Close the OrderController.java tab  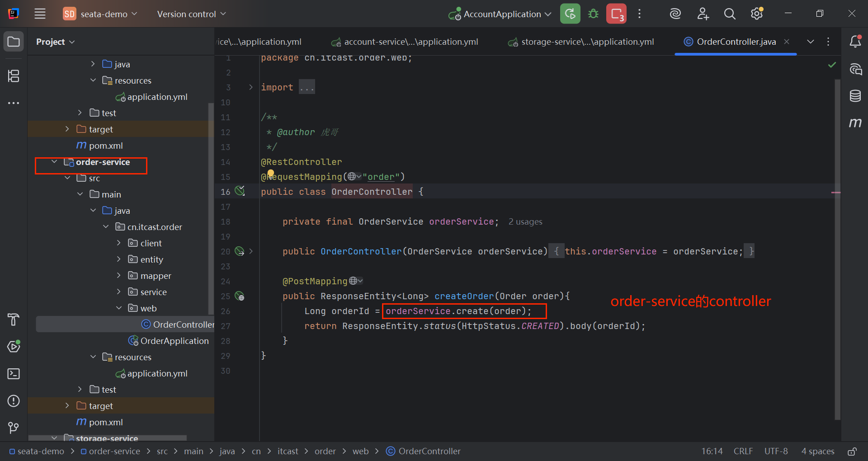(787, 42)
